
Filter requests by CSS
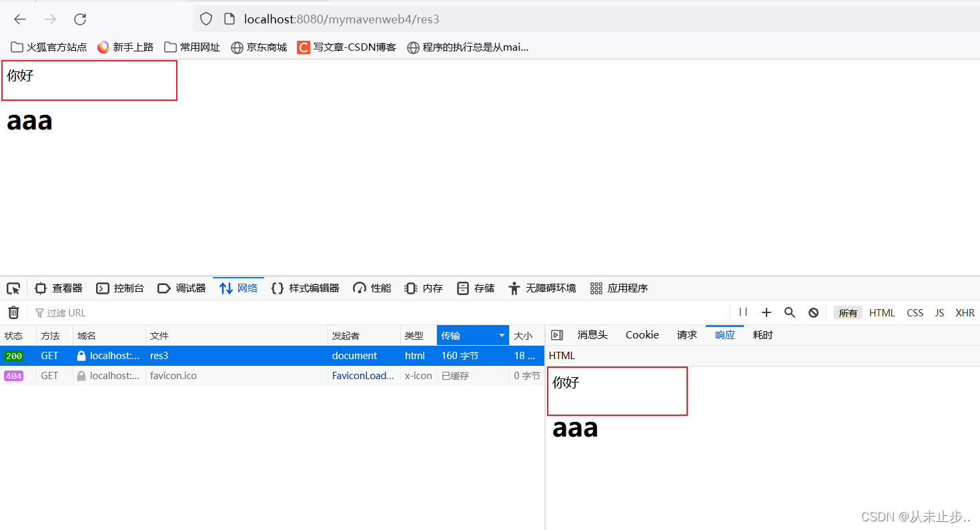point(915,313)
